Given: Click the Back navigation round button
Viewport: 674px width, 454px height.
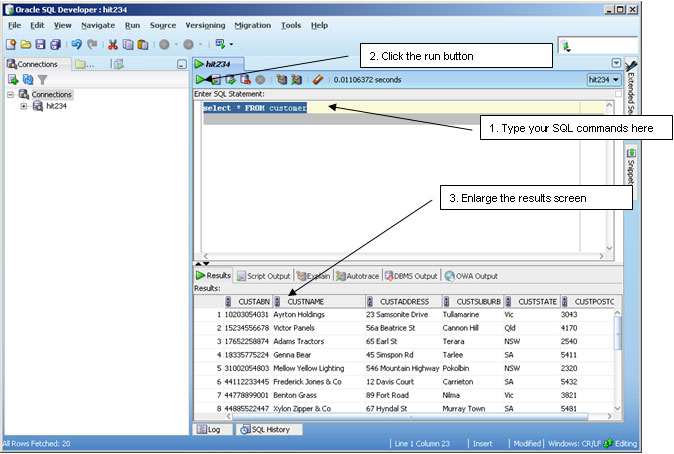Looking at the screenshot, I should point(164,44).
